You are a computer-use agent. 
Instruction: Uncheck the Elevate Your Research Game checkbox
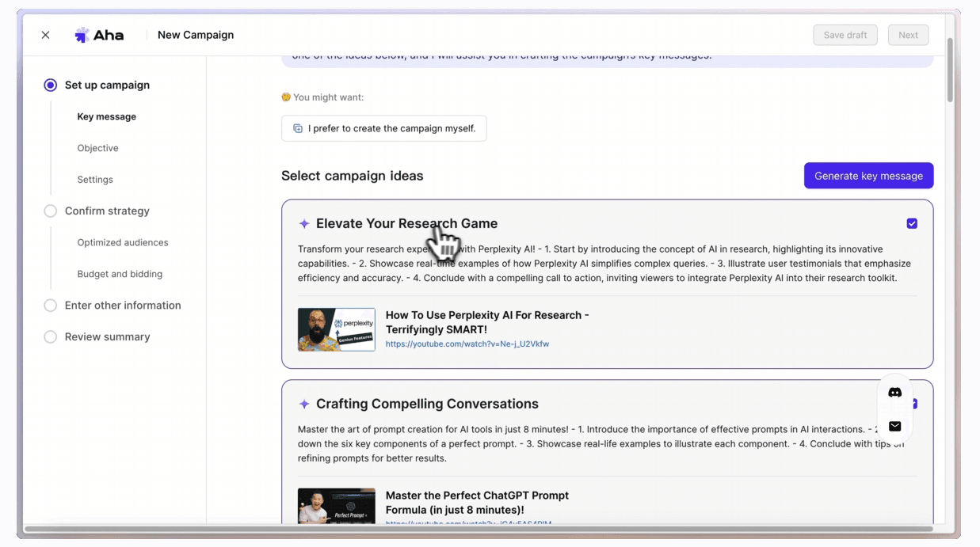(x=912, y=224)
